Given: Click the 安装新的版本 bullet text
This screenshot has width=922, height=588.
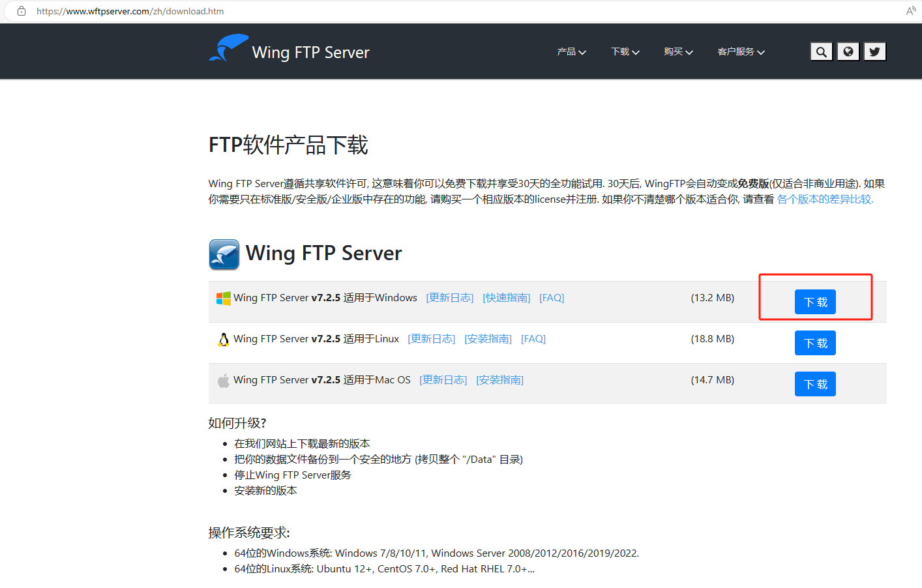Looking at the screenshot, I should click(266, 491).
